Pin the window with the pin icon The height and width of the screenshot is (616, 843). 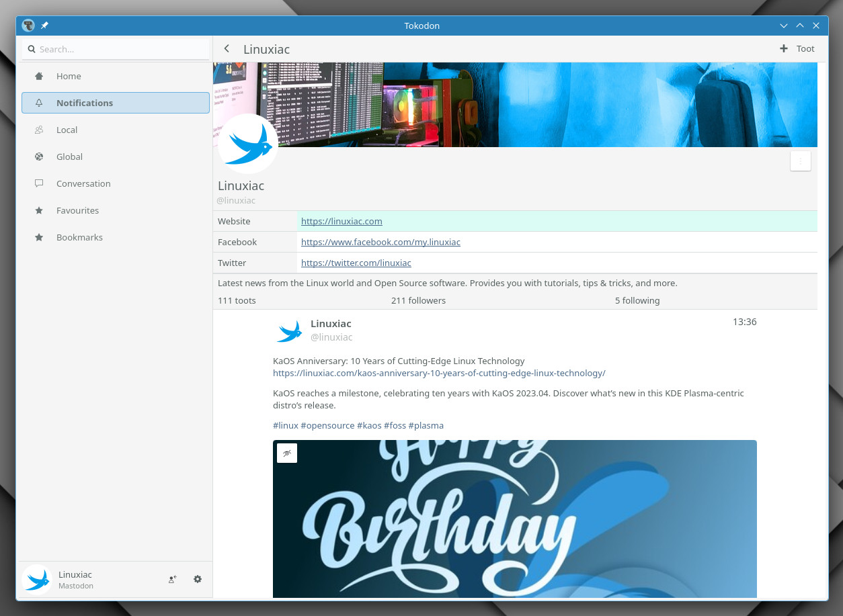[x=44, y=26]
